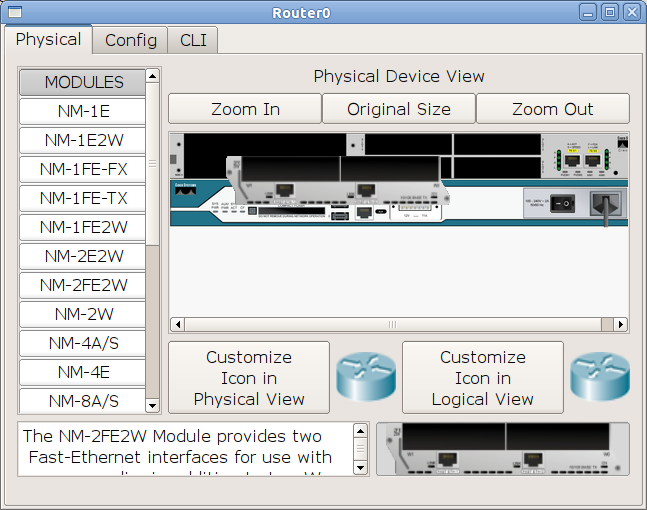Click the NM-2FE2W module preview image
Viewport: 647px width, 510px height.
503,449
